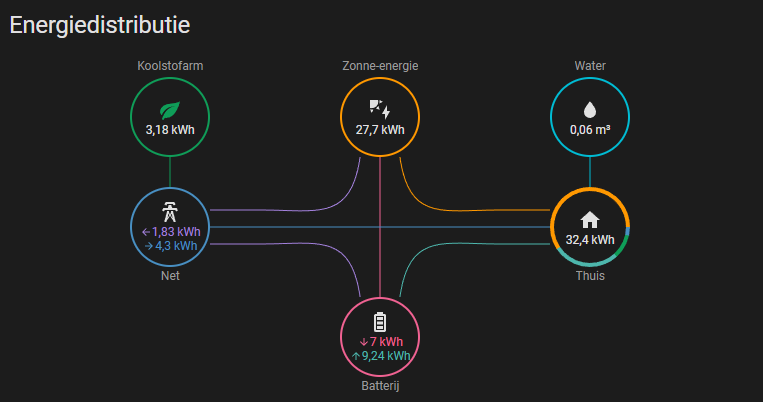
Task: Click the Water label above the circle
Action: (x=590, y=66)
